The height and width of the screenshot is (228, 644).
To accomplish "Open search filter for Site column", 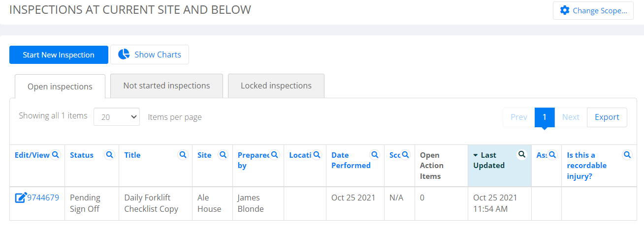I will pyautogui.click(x=223, y=155).
